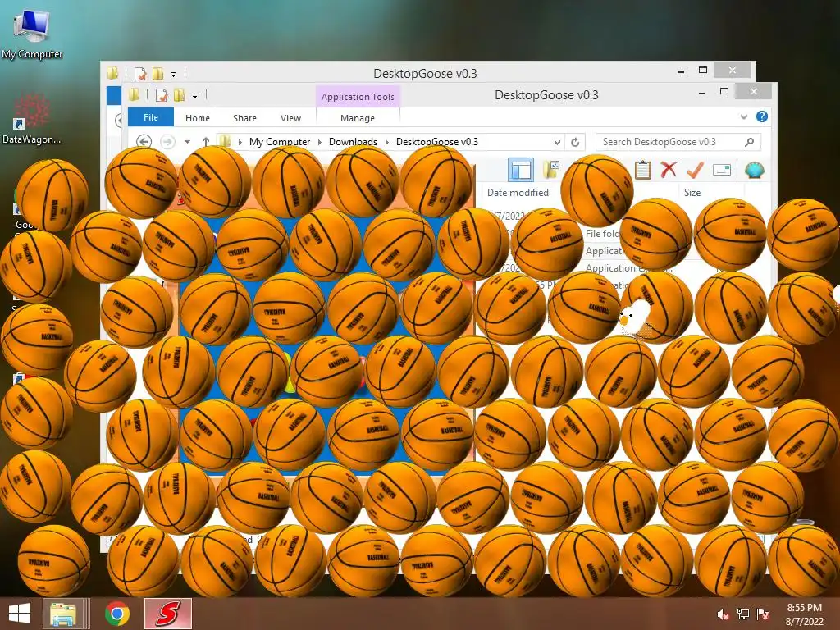The height and width of the screenshot is (630, 840).
Task: Click the DesktopGoose v0.3 breadcrumb
Action: click(437, 142)
